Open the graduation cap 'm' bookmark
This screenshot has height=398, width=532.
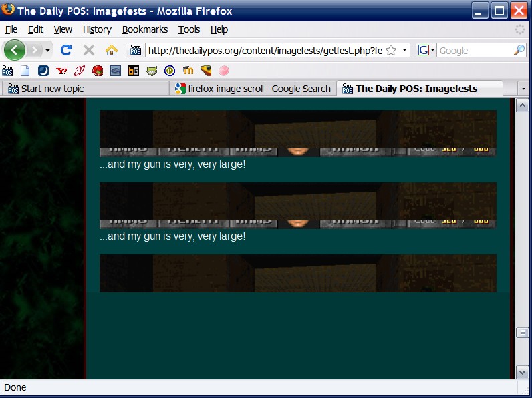tap(188, 71)
